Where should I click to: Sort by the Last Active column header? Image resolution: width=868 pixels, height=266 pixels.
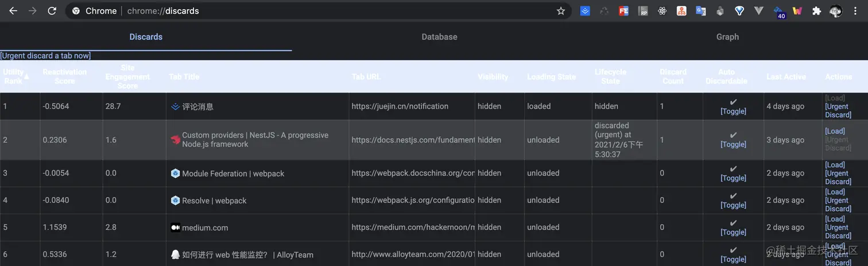(786, 77)
